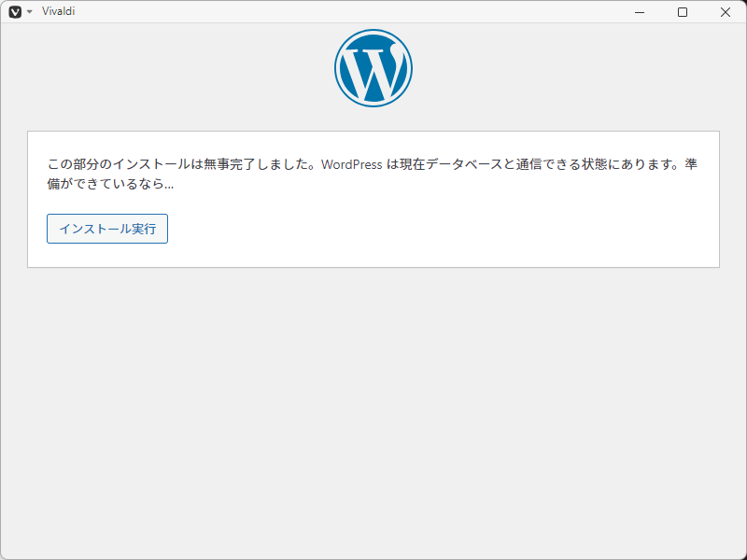Click the word "WordPress" in the message
This screenshot has height=560, width=747.
point(351,165)
